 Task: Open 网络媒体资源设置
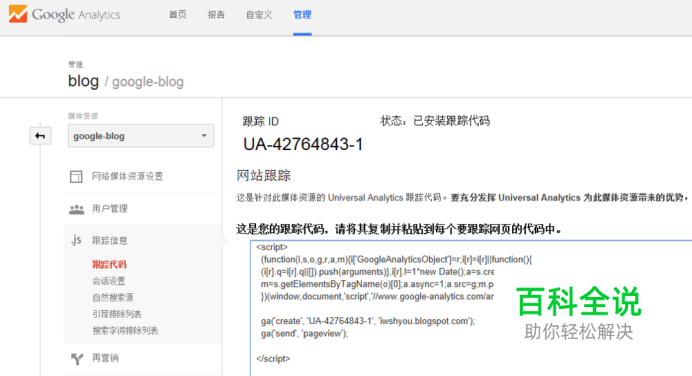[x=128, y=177]
